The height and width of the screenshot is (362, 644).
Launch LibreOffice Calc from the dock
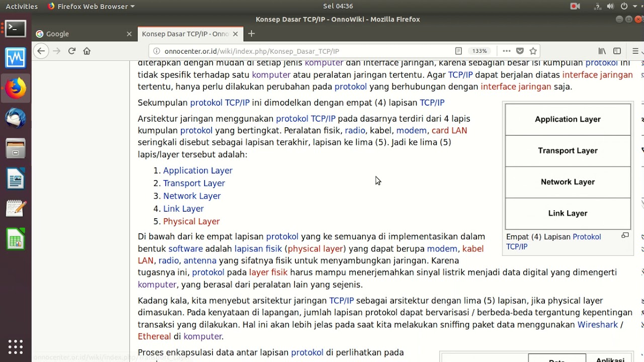click(x=16, y=239)
